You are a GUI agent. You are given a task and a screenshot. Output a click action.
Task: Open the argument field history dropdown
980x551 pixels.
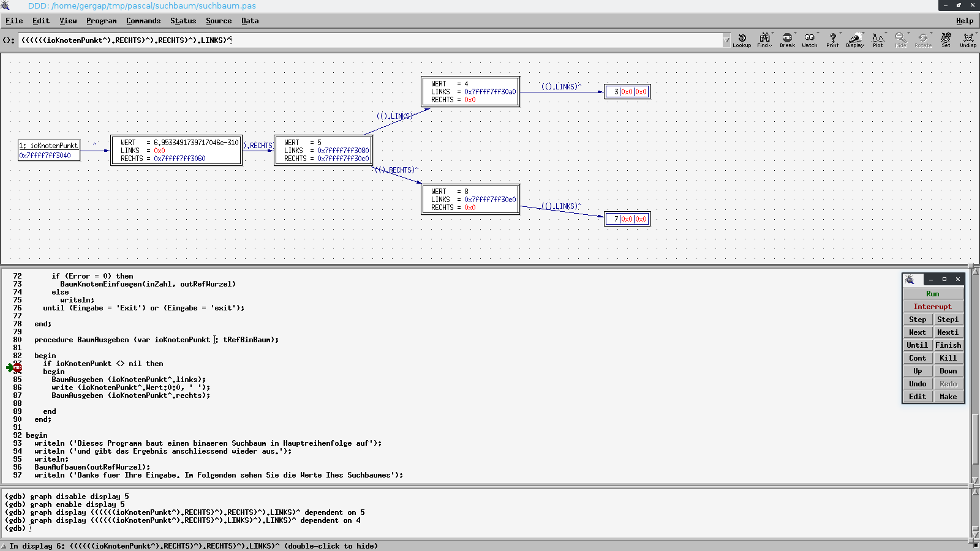[726, 40]
